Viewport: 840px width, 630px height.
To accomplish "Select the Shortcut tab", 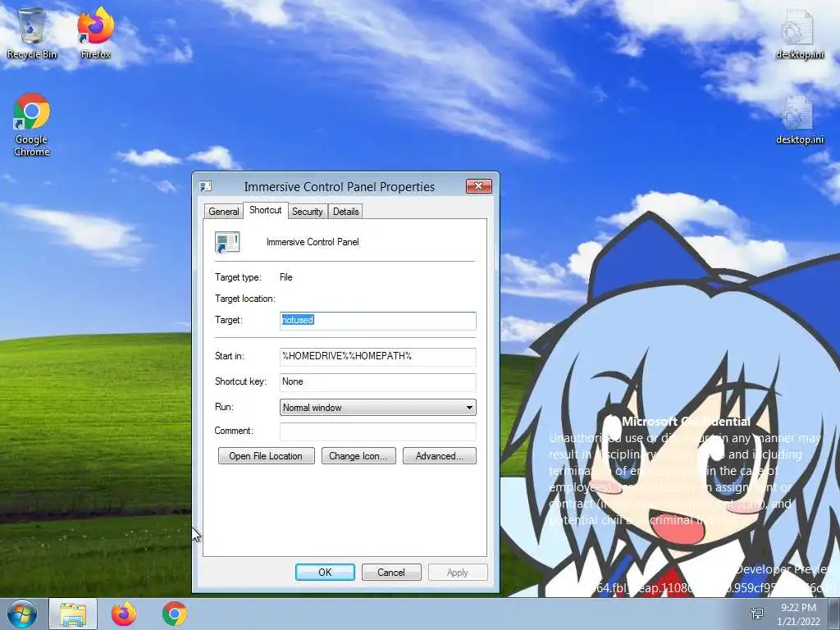I will pos(265,210).
